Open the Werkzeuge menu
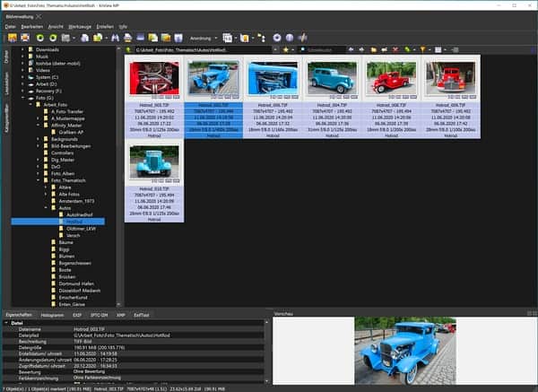The height and width of the screenshot is (392, 538). pos(80,27)
